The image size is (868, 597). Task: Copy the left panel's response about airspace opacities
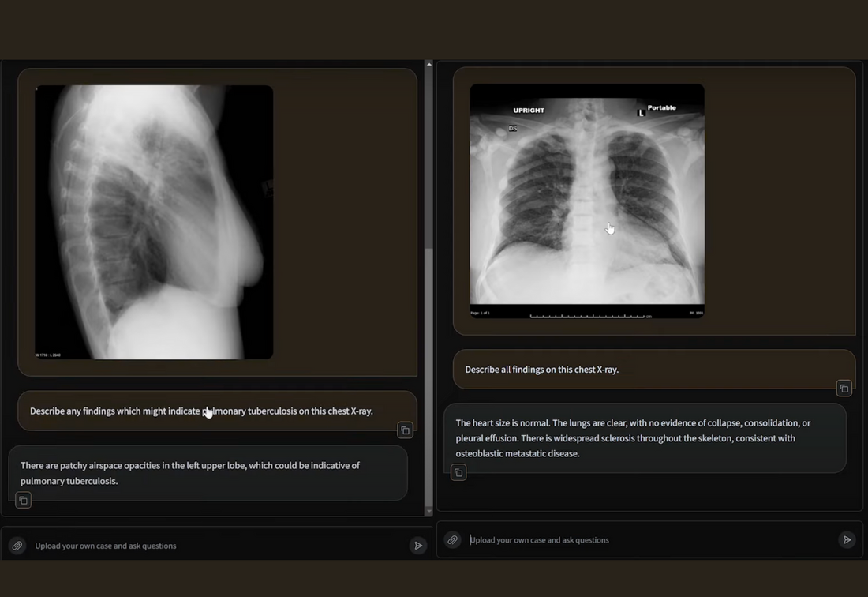coord(22,500)
